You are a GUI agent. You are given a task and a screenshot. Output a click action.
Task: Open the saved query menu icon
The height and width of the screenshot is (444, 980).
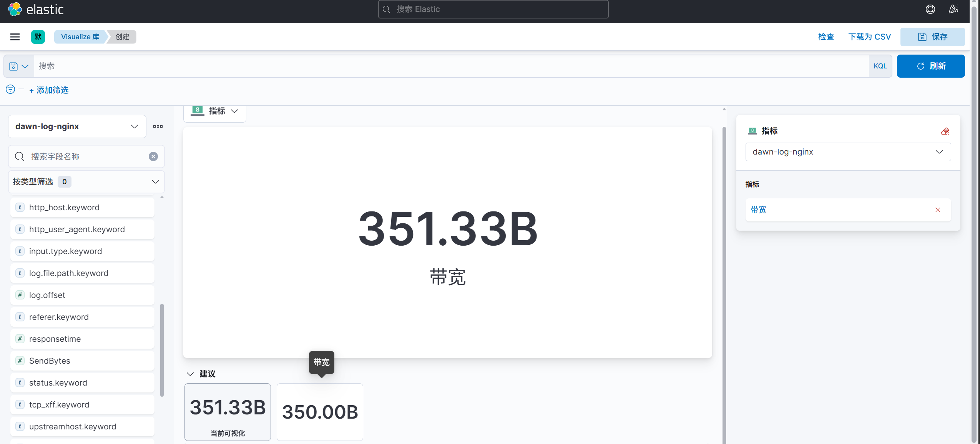coord(19,66)
